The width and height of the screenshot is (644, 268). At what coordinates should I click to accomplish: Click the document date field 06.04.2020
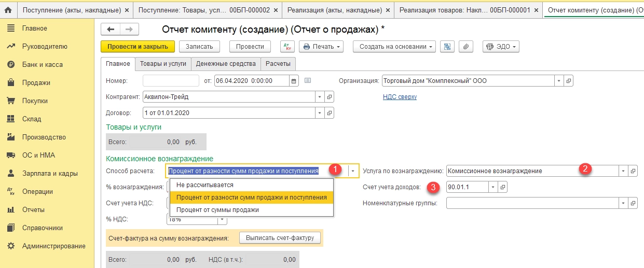coord(252,81)
